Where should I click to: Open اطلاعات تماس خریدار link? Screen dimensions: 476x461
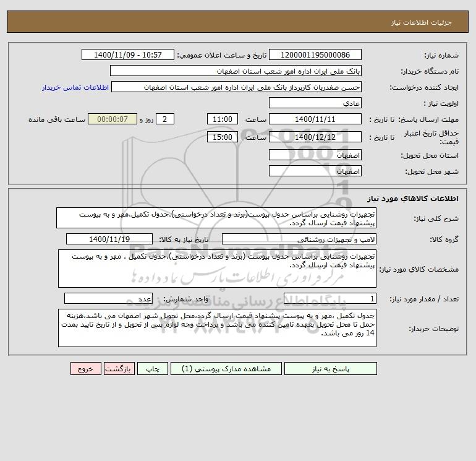pyautogui.click(x=75, y=87)
